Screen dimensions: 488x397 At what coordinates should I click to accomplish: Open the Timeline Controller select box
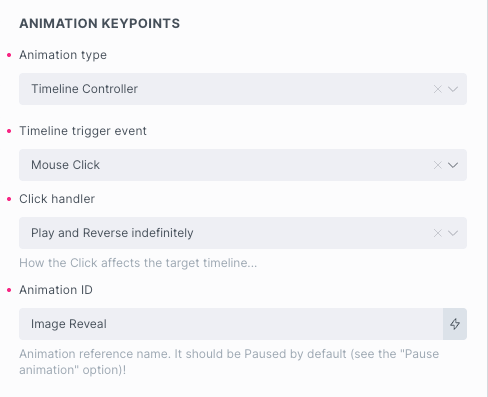coord(243,89)
